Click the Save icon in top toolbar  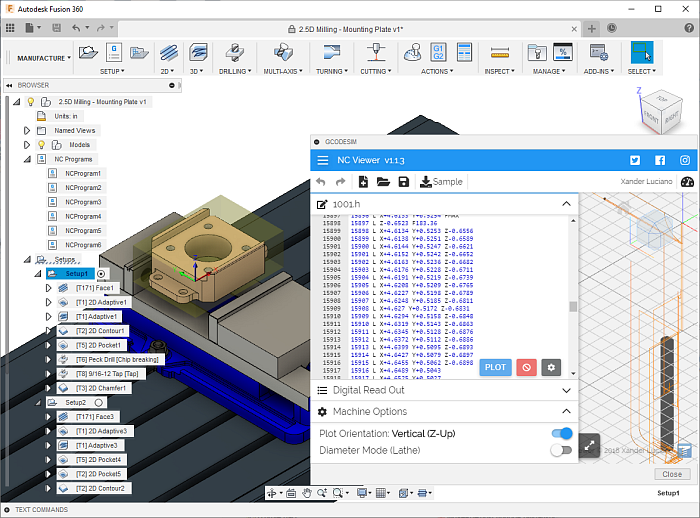pyautogui.click(x=57, y=28)
